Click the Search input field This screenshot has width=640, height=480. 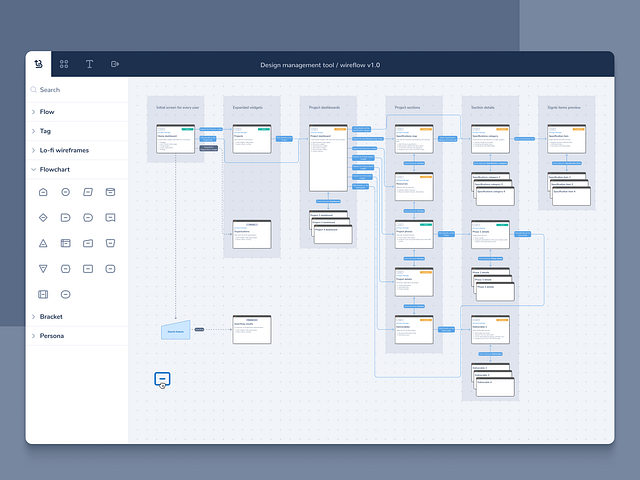pos(77,90)
